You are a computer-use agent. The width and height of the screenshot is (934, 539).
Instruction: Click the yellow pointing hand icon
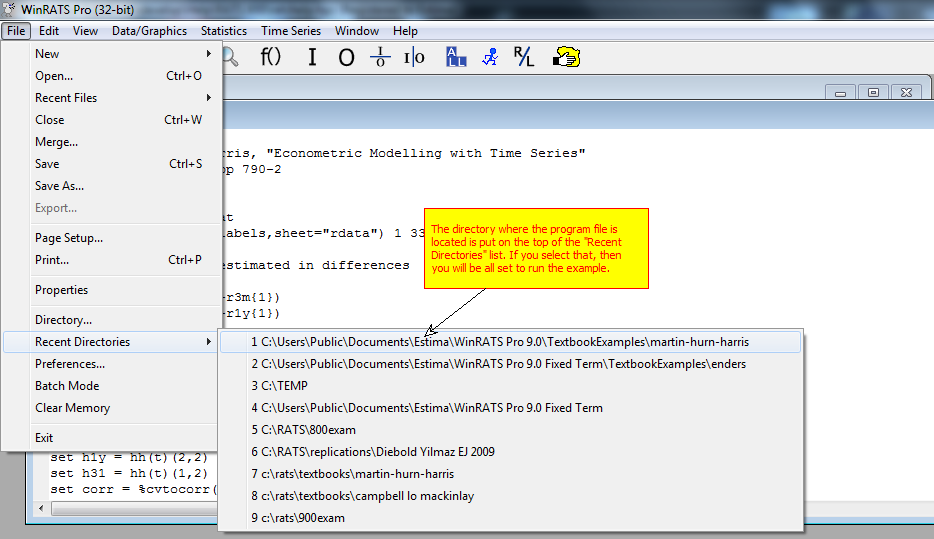tap(567, 58)
